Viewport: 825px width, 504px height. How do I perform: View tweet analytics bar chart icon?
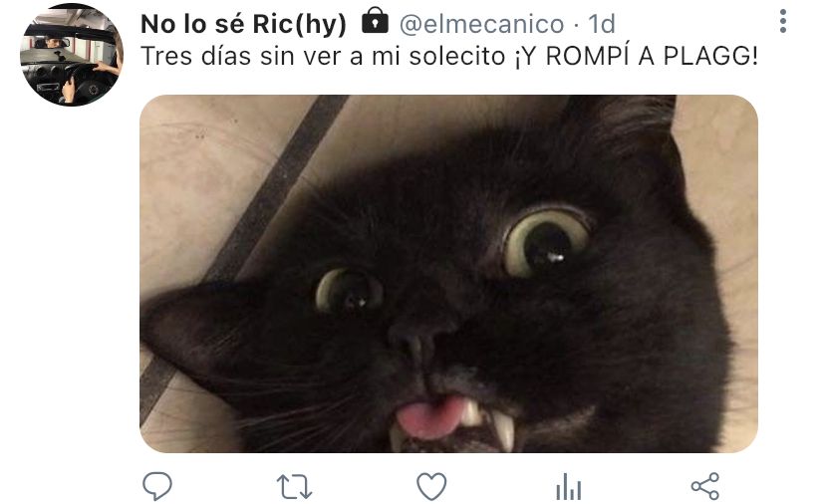point(569,486)
